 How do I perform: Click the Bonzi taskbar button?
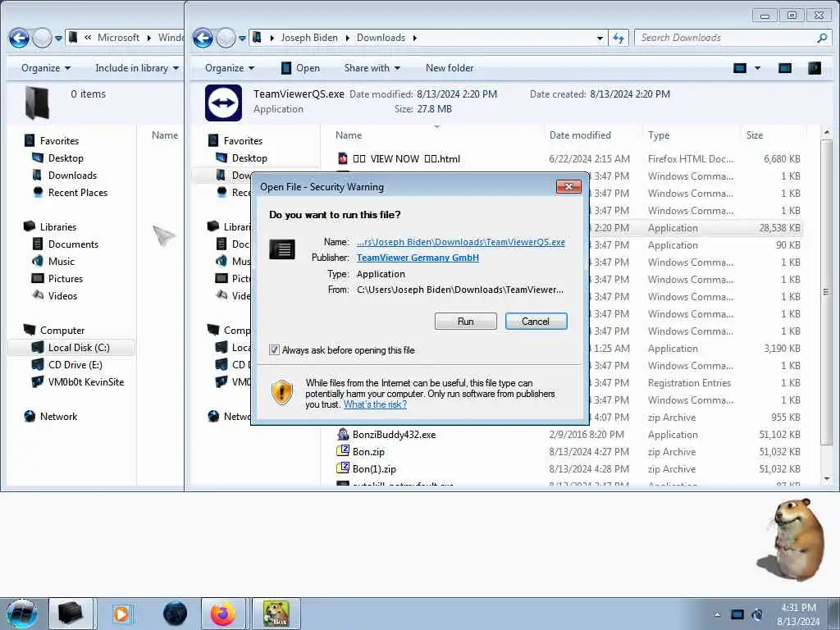click(276, 614)
